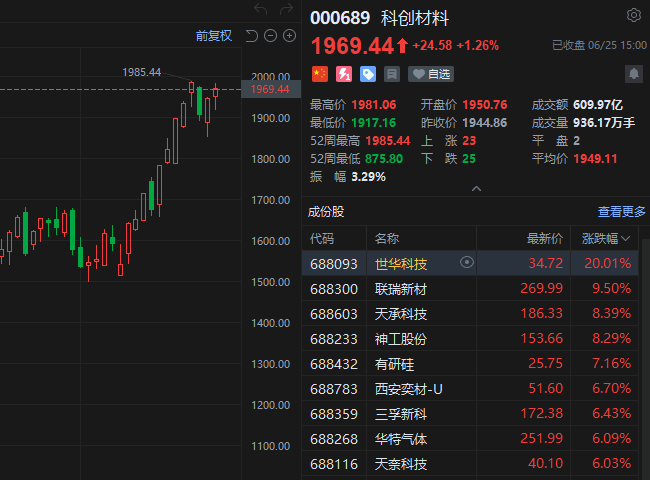Click the redo forward arrow icon

click(x=286, y=8)
